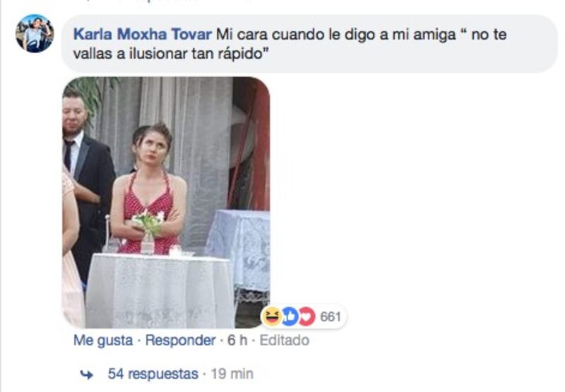This screenshot has width=565, height=392.
Task: Click the reply arrow icon beside 54 respuestas
Action: (x=86, y=375)
